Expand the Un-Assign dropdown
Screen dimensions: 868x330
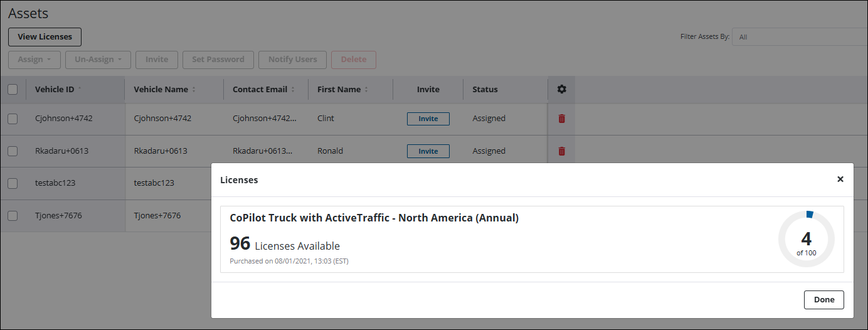coord(98,60)
